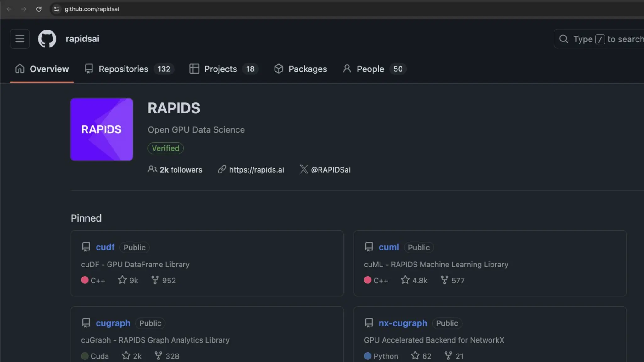Click the 2k followers link
The height and width of the screenshot is (362, 644).
tap(180, 170)
